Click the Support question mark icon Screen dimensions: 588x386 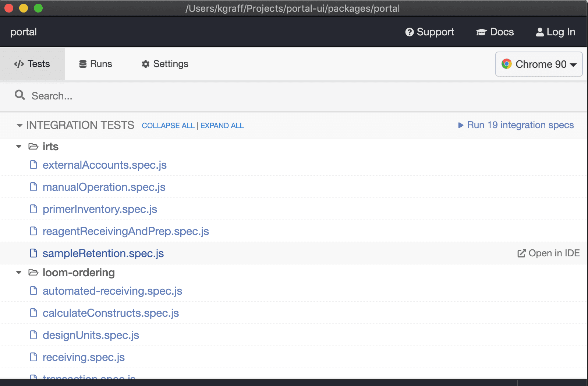(409, 32)
